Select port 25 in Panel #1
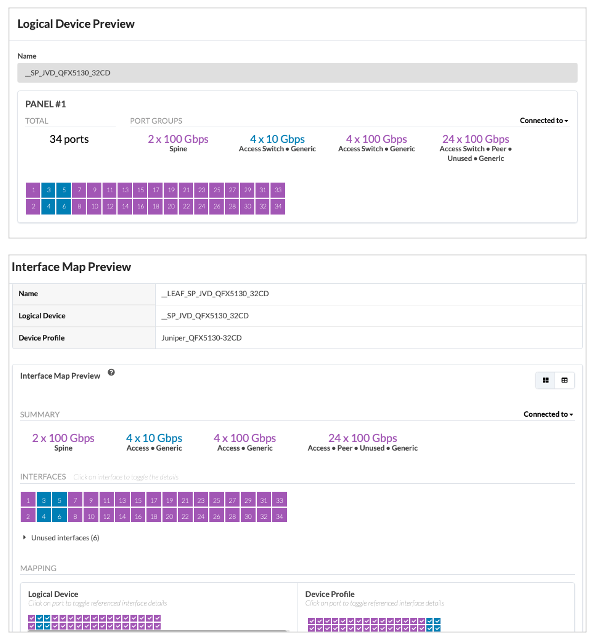Screen dimensions: 596x640 (217, 190)
